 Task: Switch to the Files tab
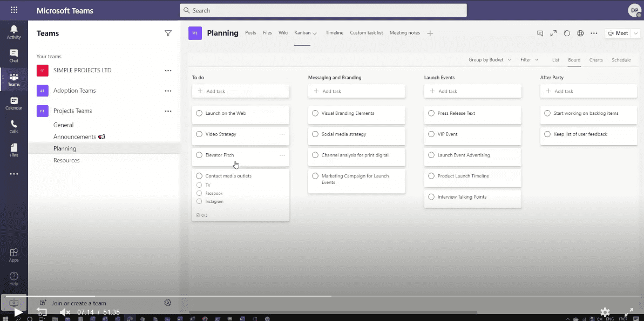(267, 33)
